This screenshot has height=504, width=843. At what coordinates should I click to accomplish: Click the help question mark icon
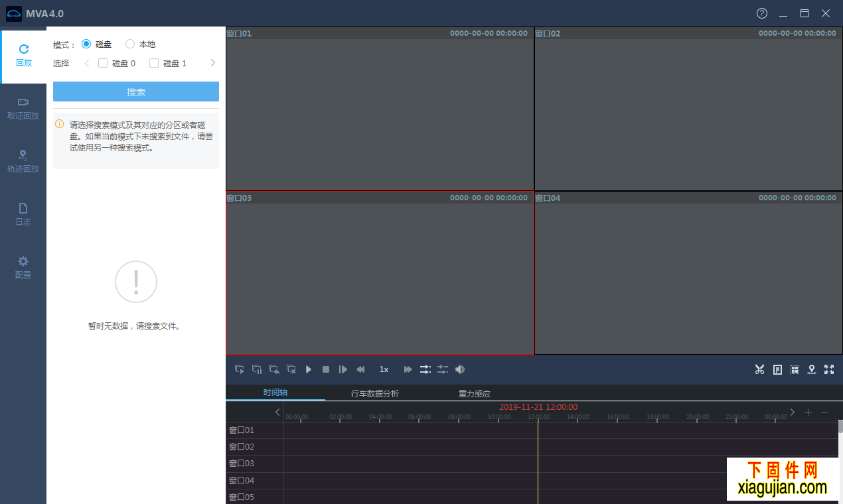coord(762,13)
